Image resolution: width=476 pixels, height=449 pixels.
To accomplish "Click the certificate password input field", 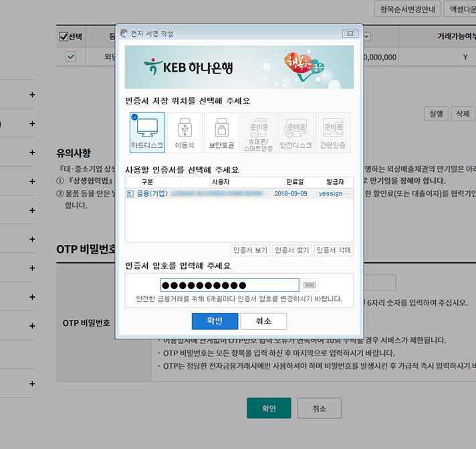I will [x=229, y=285].
